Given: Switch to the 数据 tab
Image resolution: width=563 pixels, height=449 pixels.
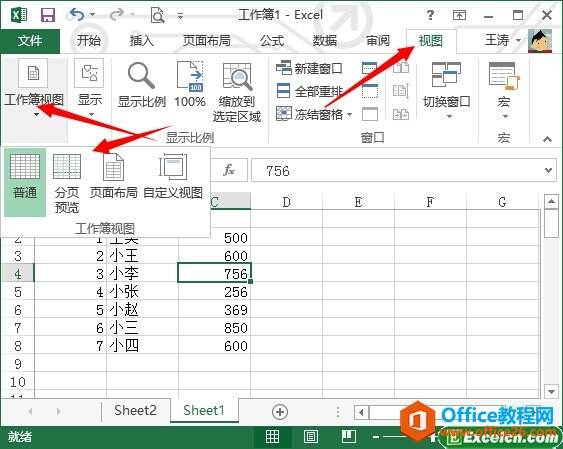Looking at the screenshot, I should 325,40.
